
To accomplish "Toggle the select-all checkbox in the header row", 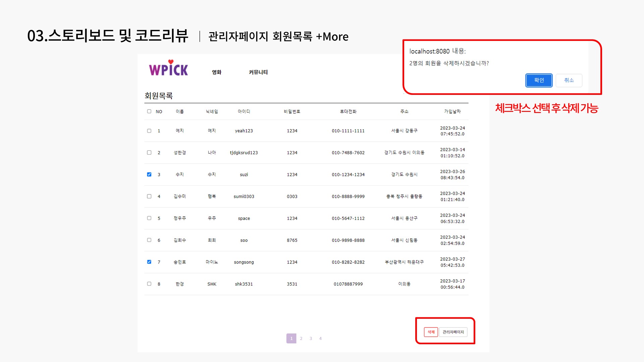I will click(x=149, y=111).
